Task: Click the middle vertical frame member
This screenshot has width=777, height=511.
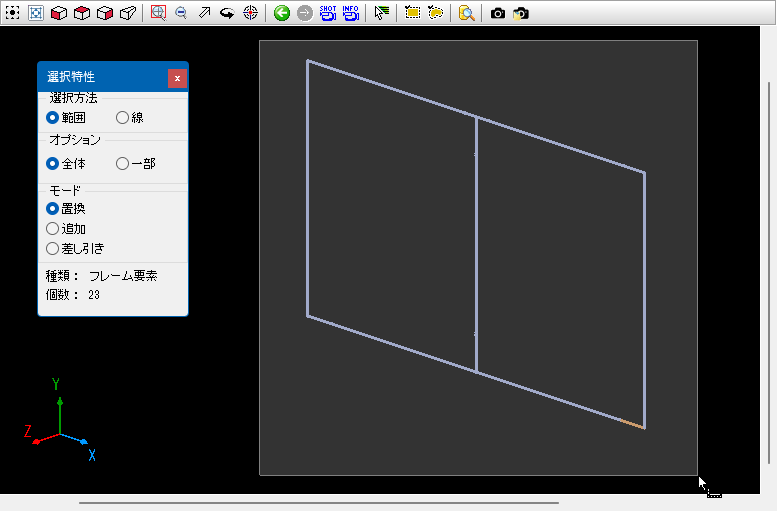Action: (x=476, y=244)
